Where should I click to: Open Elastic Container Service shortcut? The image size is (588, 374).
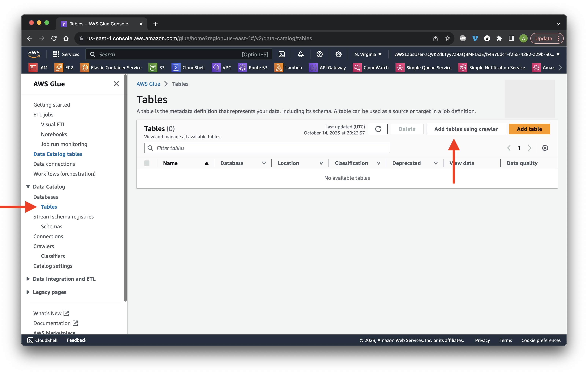(x=111, y=68)
